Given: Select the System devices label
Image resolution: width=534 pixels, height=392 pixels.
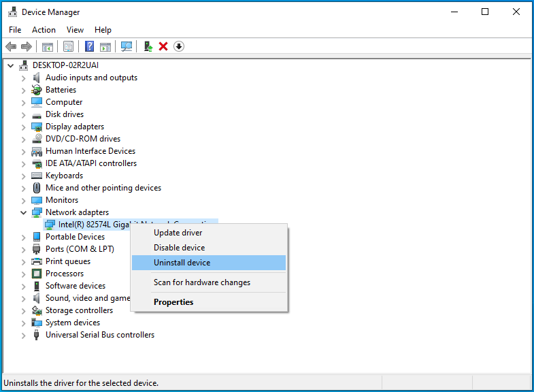Looking at the screenshot, I should coord(73,323).
